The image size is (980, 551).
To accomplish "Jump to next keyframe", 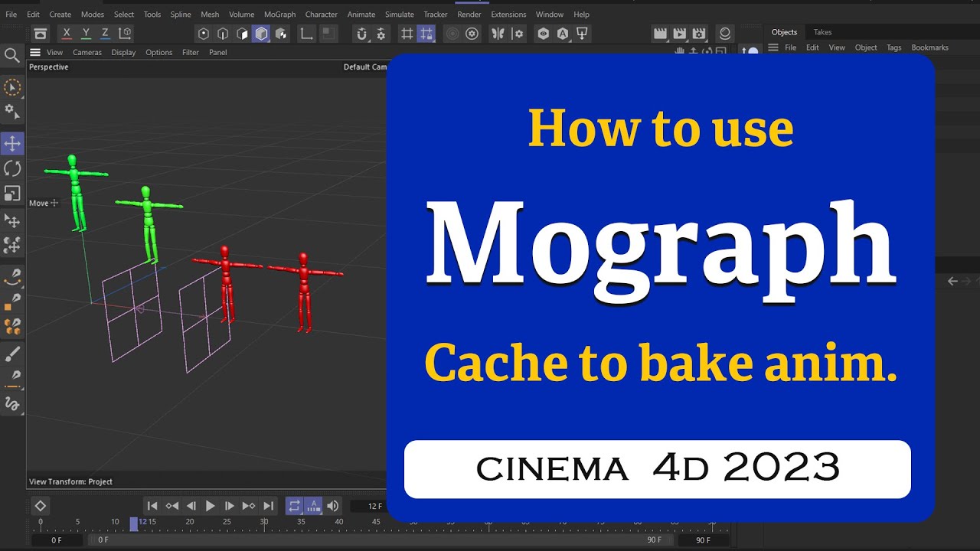I will (249, 506).
